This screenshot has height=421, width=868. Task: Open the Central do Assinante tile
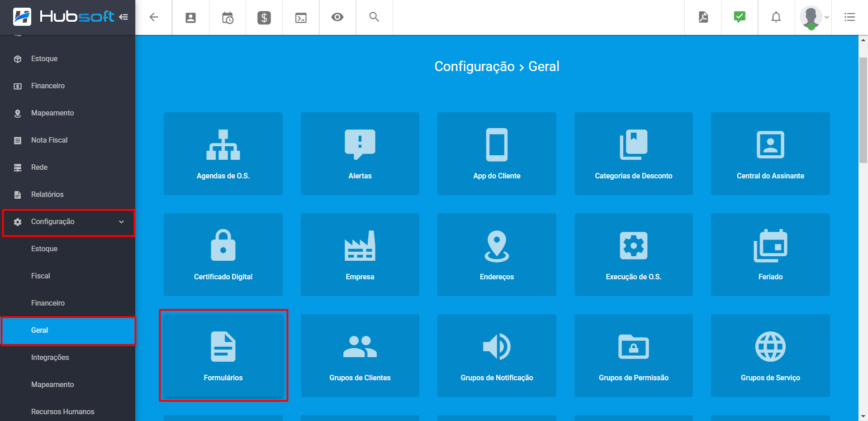click(770, 153)
